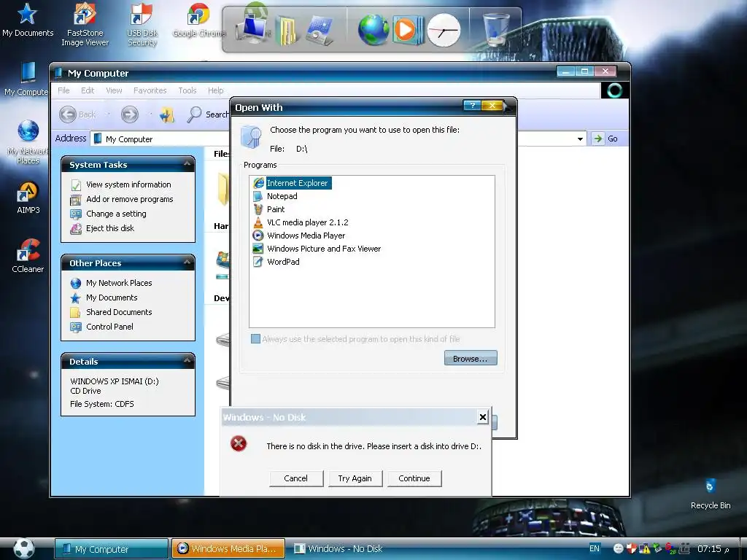Open the Edit menu

coord(88,90)
